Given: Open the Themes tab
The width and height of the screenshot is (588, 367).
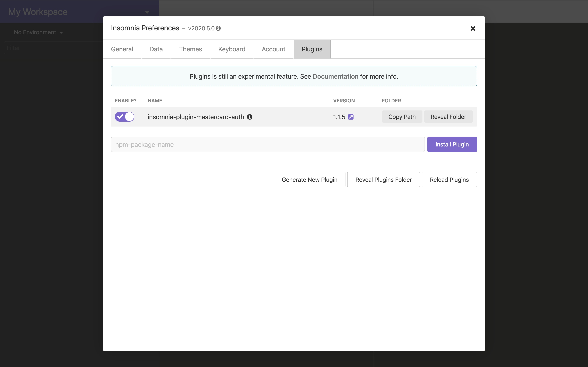Looking at the screenshot, I should (x=190, y=49).
